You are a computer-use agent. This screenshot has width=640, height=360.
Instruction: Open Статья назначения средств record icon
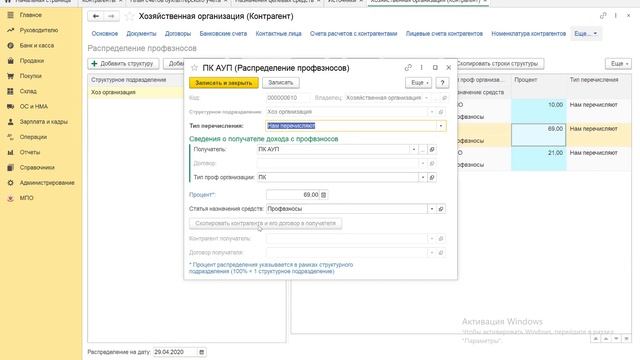click(x=441, y=209)
